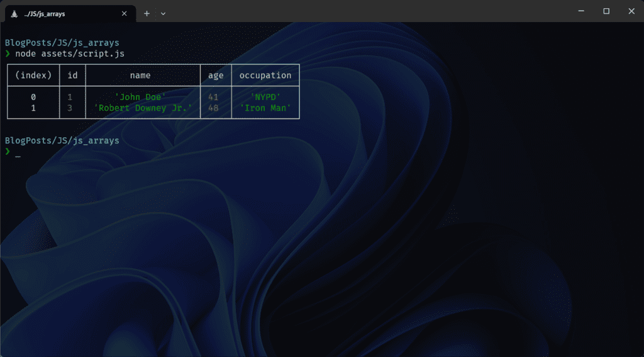
Task: Select the ../JS/js_arrays terminal tab
Action: [x=70, y=14]
